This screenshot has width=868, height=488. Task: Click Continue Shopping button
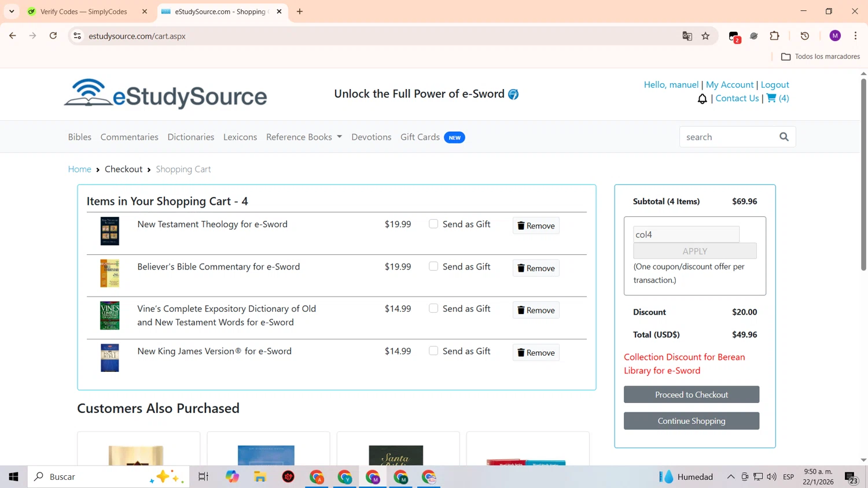[692, 421]
